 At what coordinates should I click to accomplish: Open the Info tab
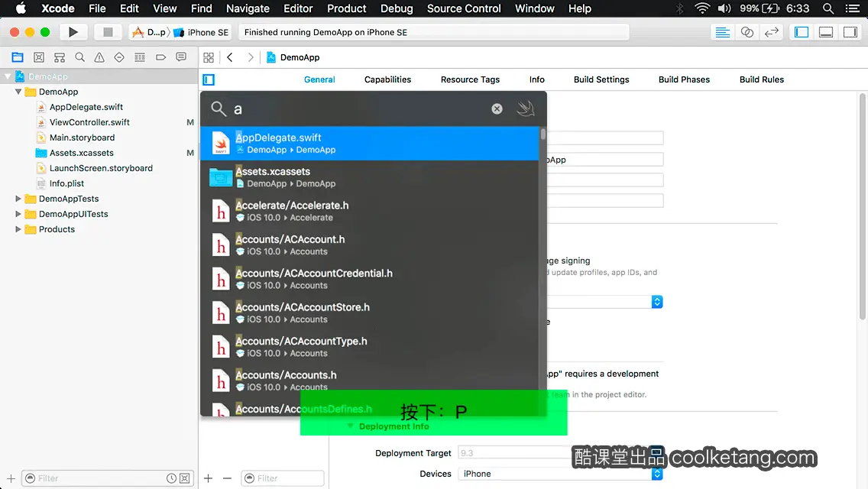536,79
